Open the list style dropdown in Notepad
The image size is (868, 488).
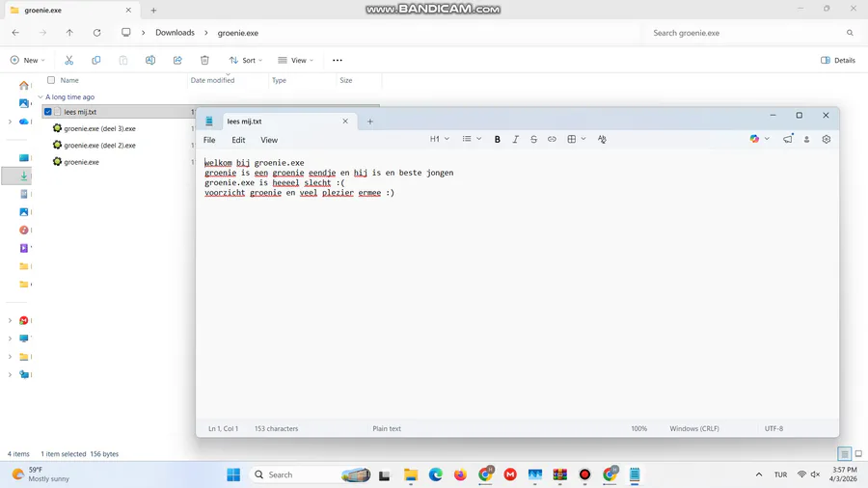click(472, 139)
